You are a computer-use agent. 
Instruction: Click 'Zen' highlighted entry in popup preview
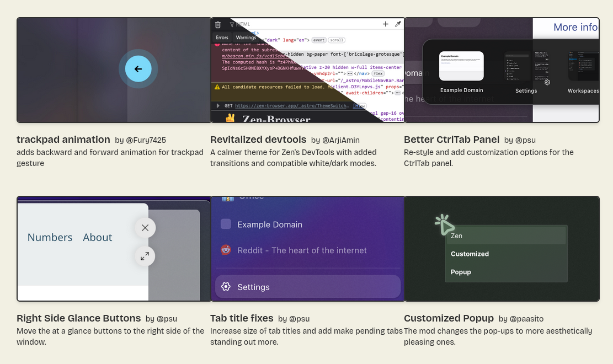click(x=506, y=235)
